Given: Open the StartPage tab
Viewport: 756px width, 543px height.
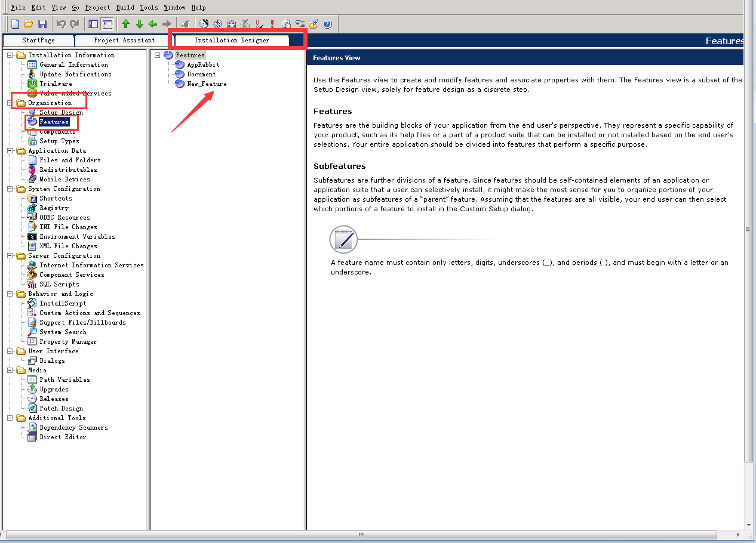Looking at the screenshot, I should pos(38,41).
